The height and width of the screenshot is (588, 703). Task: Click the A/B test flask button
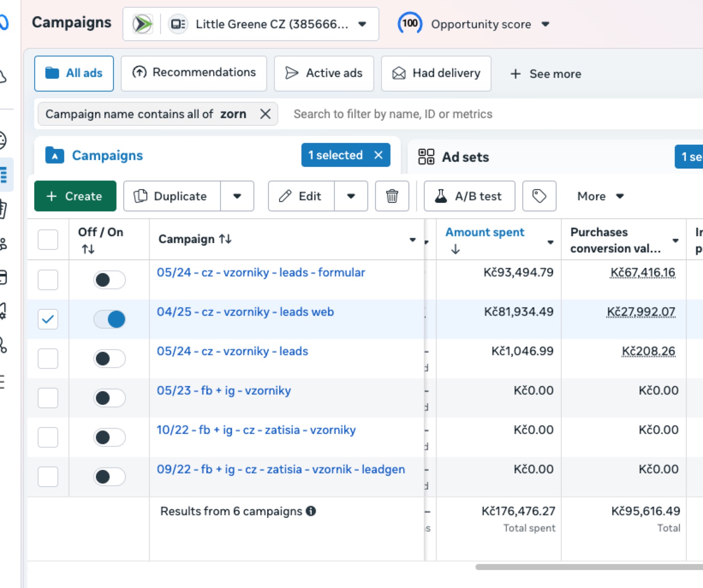pyautogui.click(x=469, y=196)
